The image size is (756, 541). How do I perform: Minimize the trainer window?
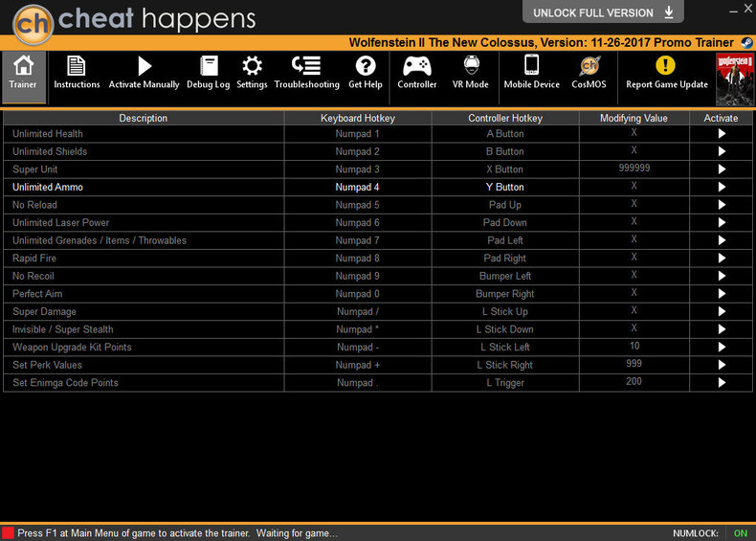(733, 11)
